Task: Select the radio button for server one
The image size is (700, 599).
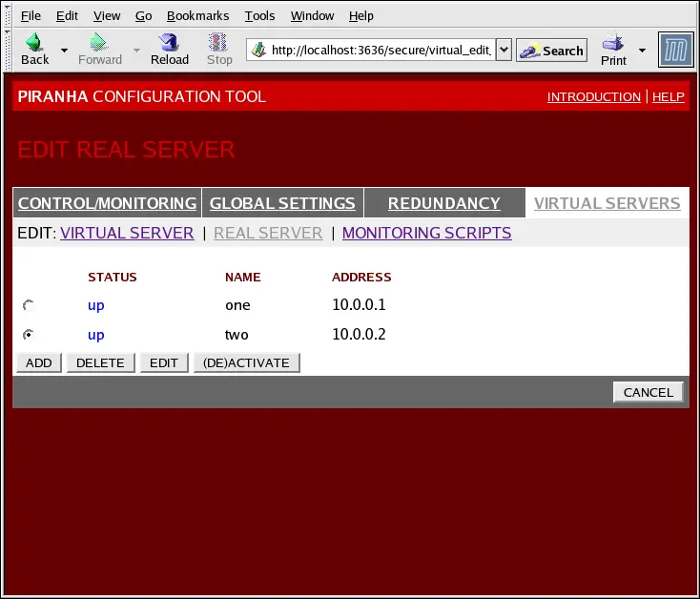Action: click(29, 305)
